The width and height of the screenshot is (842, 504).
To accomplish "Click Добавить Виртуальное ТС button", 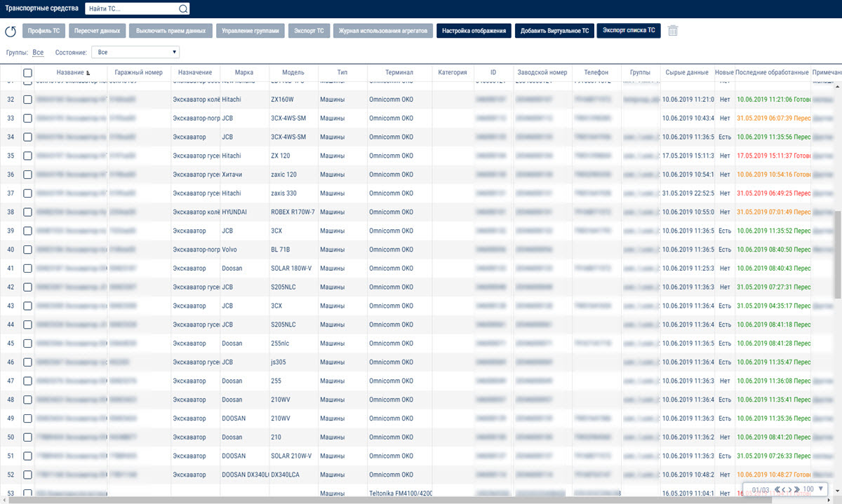I will coord(554,31).
